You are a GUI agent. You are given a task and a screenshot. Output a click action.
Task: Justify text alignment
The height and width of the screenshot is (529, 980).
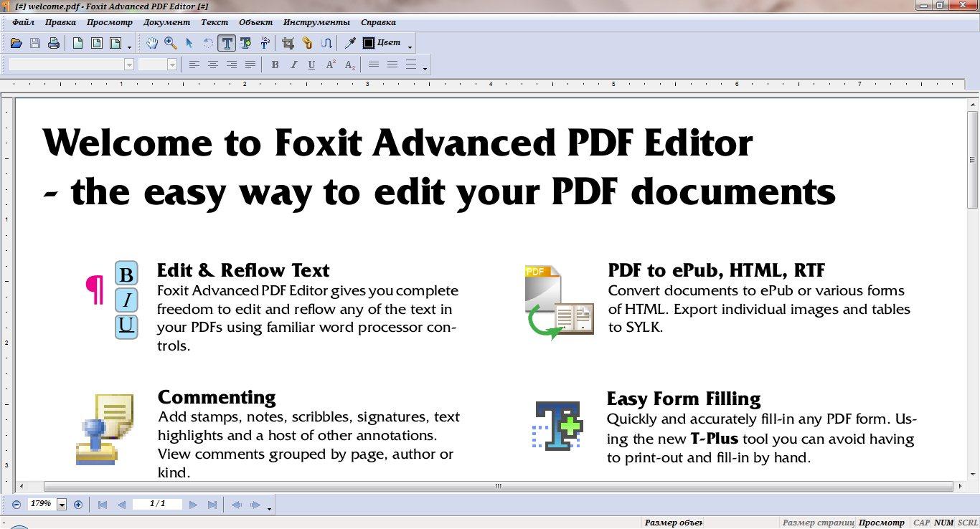[x=250, y=65]
